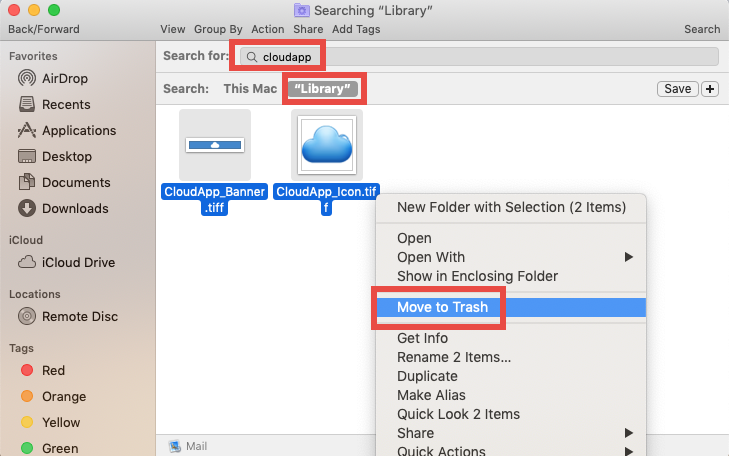
Task: Open the iCloud Drive cloud icon
Action: [x=27, y=262]
